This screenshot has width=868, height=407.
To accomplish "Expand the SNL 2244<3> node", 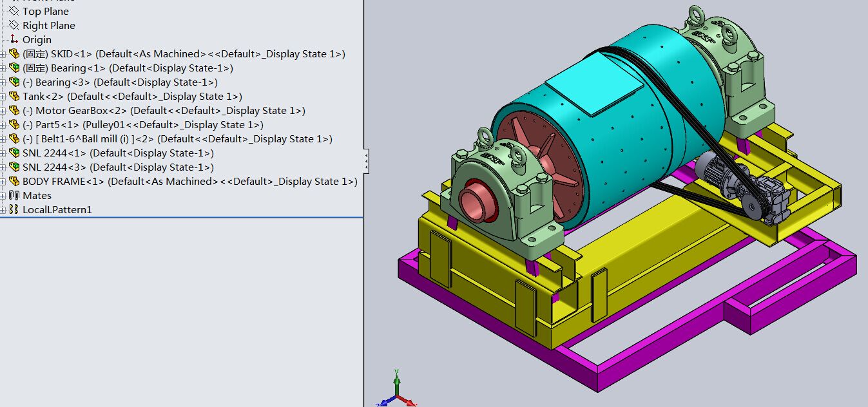I will click(3, 167).
